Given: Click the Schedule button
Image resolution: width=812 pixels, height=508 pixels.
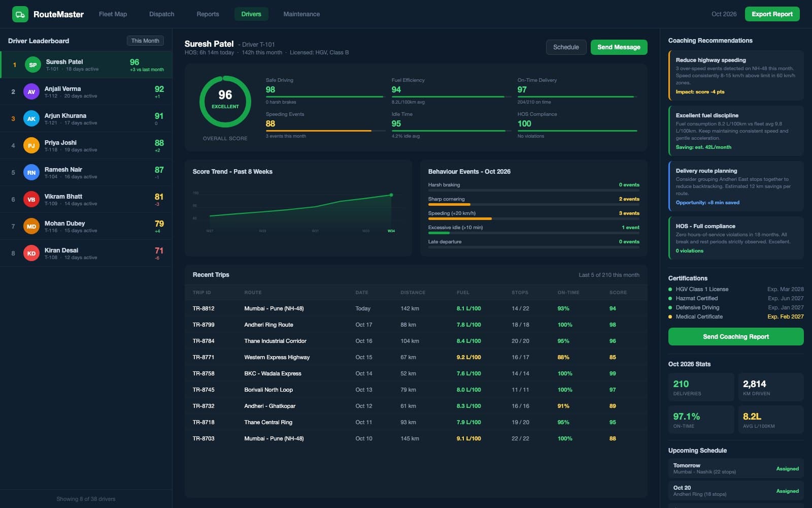Looking at the screenshot, I should 566,47.
